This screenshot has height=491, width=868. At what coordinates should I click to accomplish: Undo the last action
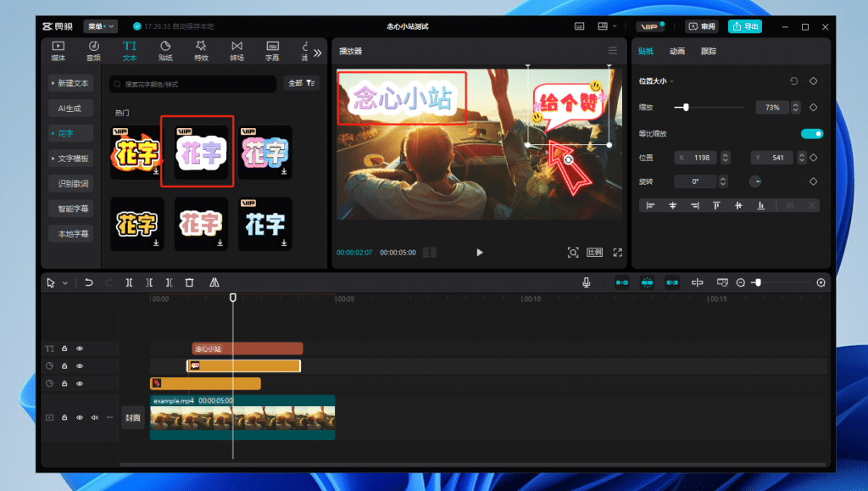[x=88, y=282]
